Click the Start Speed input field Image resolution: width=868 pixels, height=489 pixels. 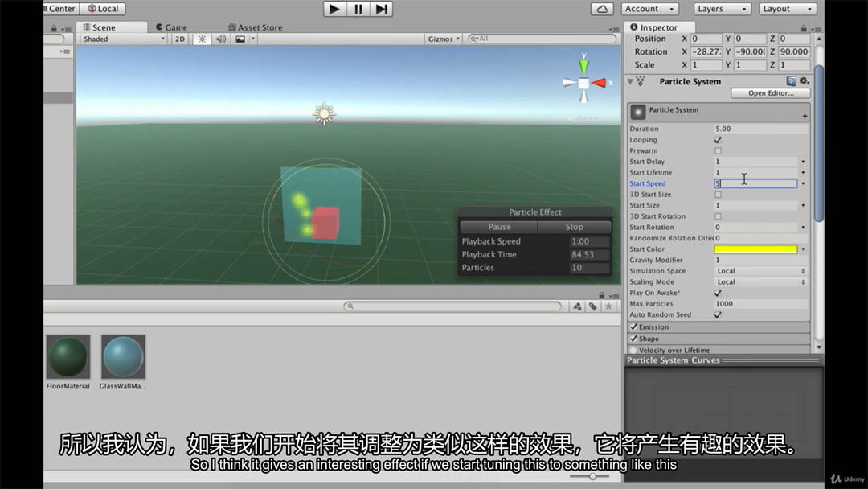[x=755, y=183]
